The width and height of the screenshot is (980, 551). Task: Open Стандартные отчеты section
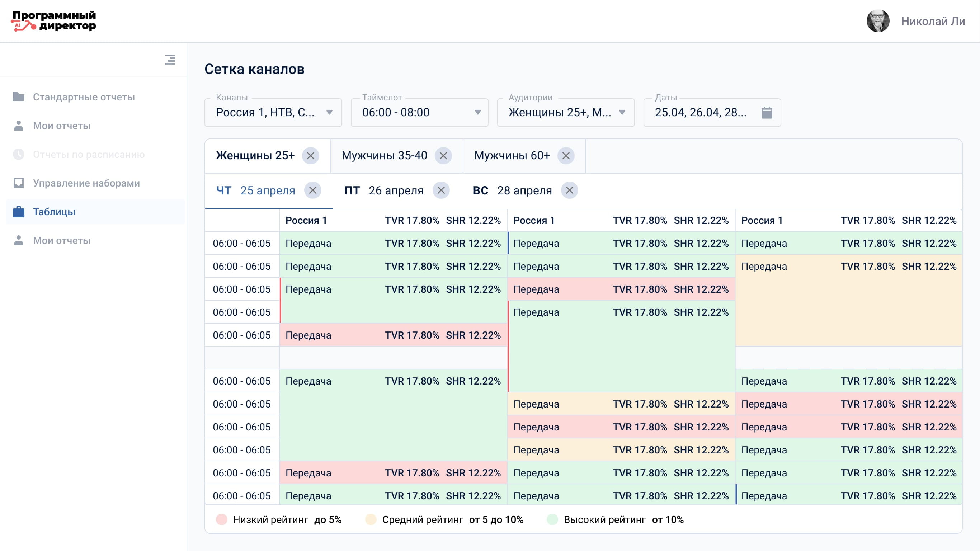click(84, 97)
